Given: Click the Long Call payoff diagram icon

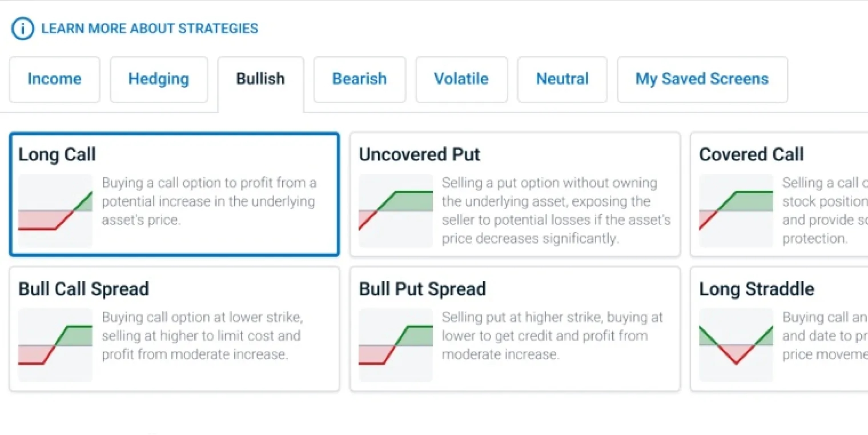Looking at the screenshot, I should pos(55,210).
